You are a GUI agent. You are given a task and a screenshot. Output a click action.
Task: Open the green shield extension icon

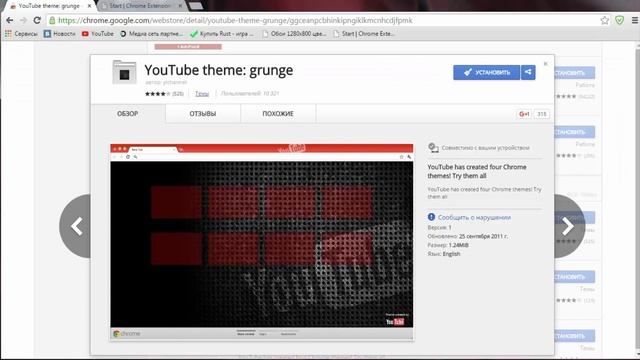point(619,20)
